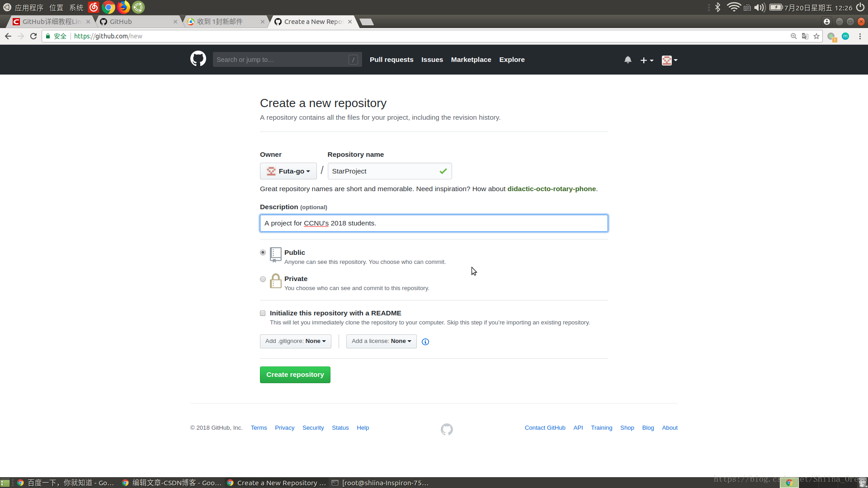Click the GitHub Octocat logo icon

coord(198,60)
